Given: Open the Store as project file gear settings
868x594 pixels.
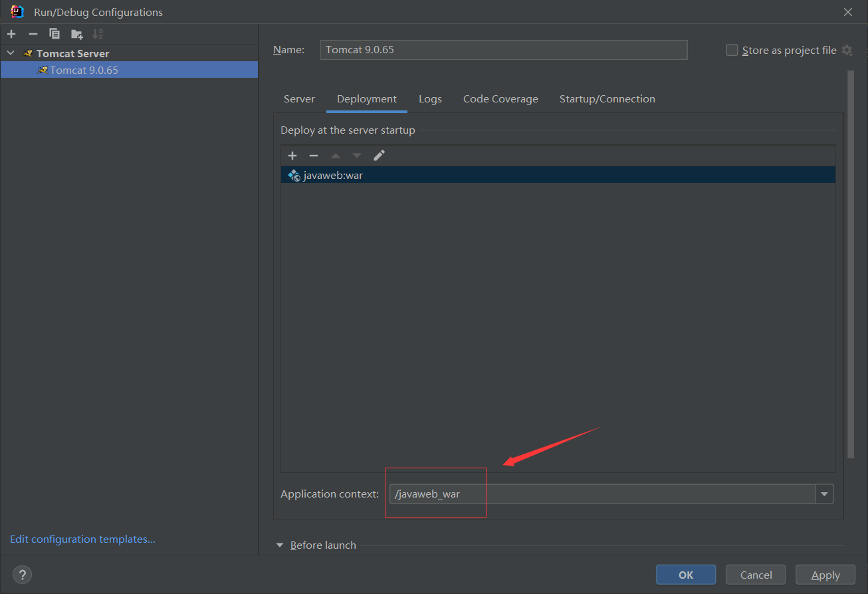Looking at the screenshot, I should click(x=847, y=50).
